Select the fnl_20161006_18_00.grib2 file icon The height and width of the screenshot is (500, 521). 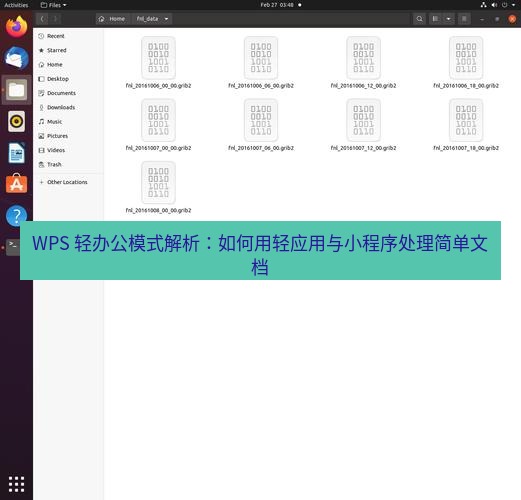[x=466, y=58]
